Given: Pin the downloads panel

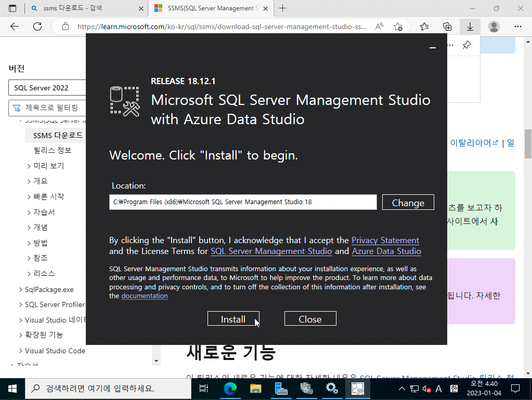Looking at the screenshot, I should coord(467,45).
